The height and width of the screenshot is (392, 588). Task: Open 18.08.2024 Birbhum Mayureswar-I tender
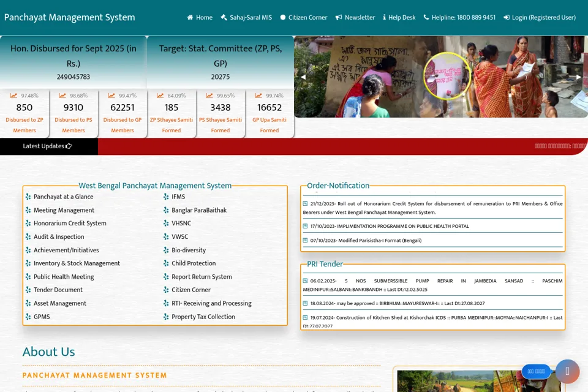[x=398, y=303]
